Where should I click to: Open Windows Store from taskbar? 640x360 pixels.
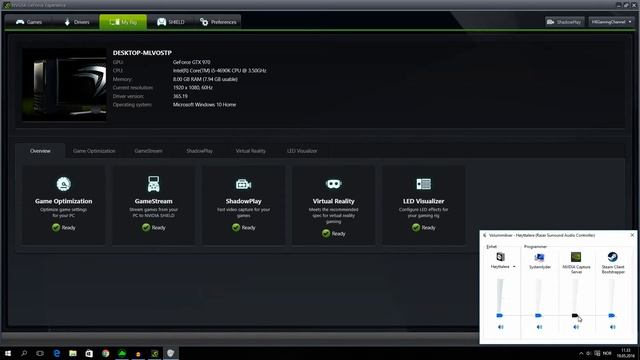[x=89, y=353]
